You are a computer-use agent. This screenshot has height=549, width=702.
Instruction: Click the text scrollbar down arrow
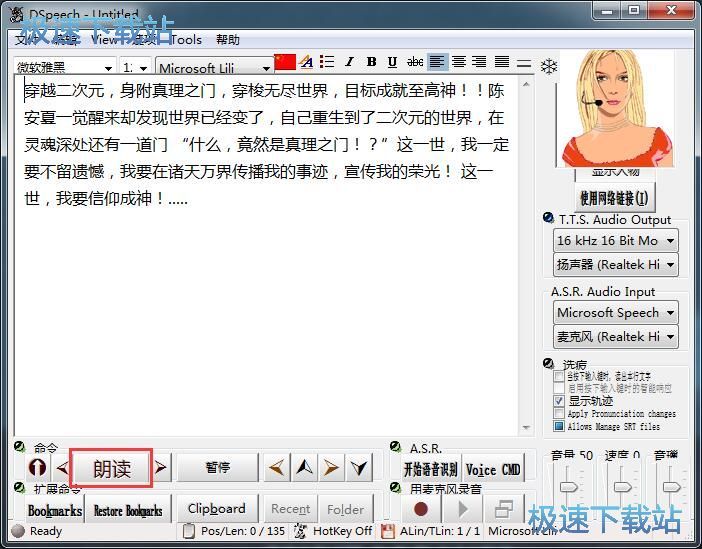coord(526,428)
